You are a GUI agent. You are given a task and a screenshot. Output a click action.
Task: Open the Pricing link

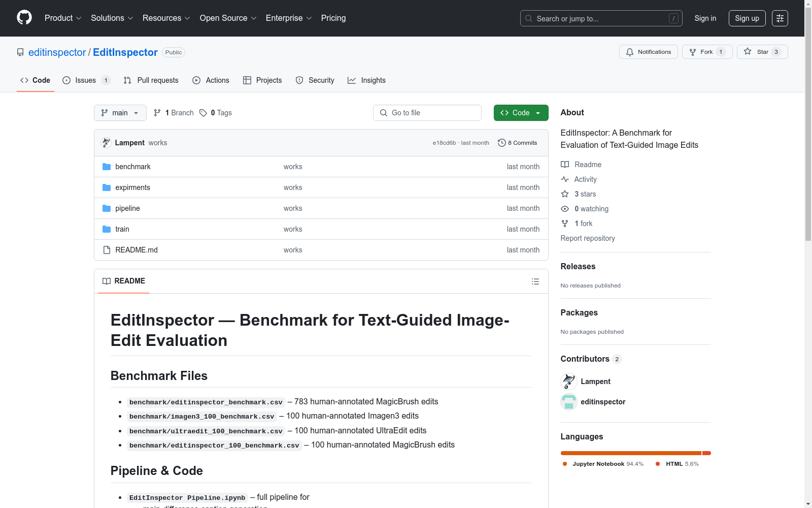333,18
